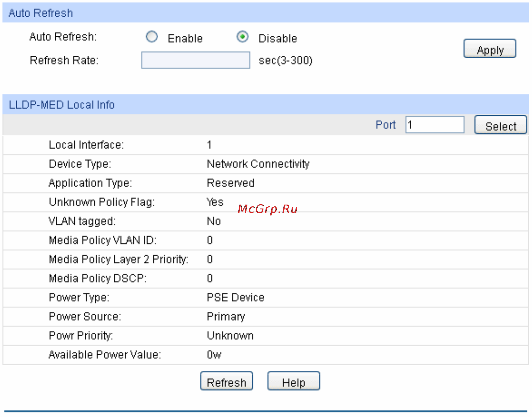Image resolution: width=532 pixels, height=417 pixels.
Task: Click the 'Primary' power source value
Action: point(226,317)
